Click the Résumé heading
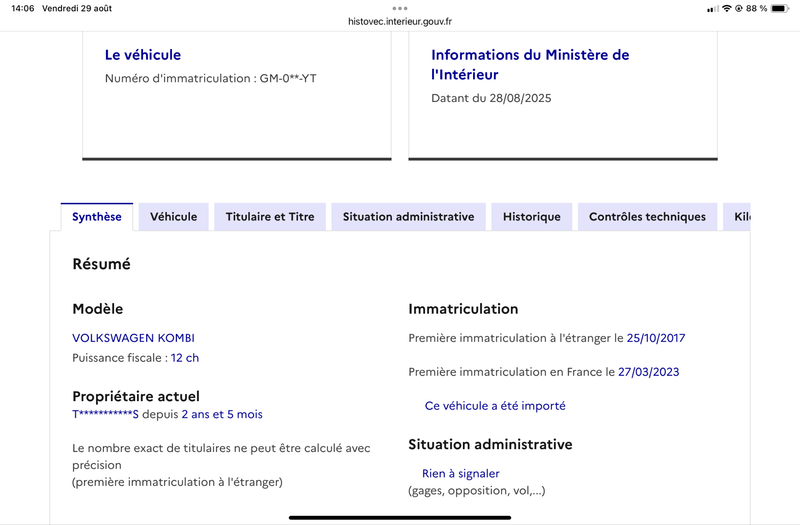The width and height of the screenshot is (800, 525). (x=102, y=264)
